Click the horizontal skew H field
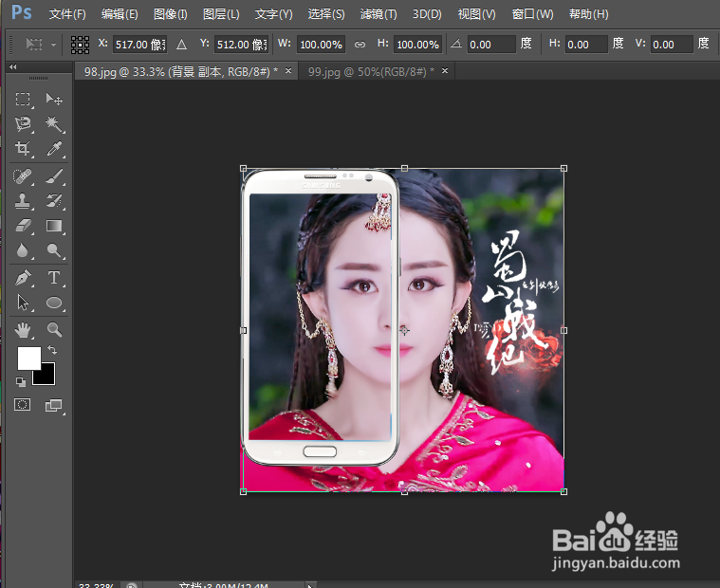 [586, 45]
